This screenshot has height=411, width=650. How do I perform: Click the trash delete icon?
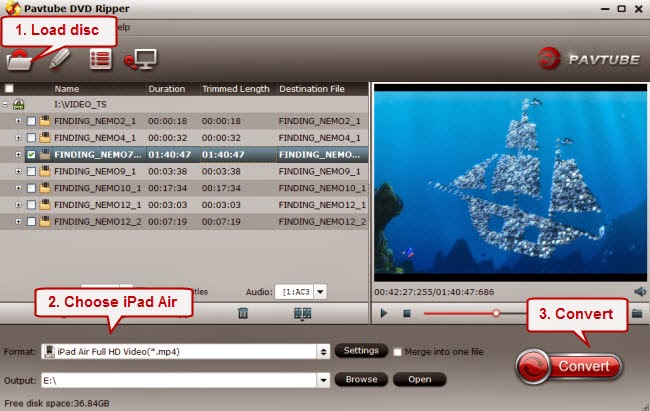pos(243,313)
